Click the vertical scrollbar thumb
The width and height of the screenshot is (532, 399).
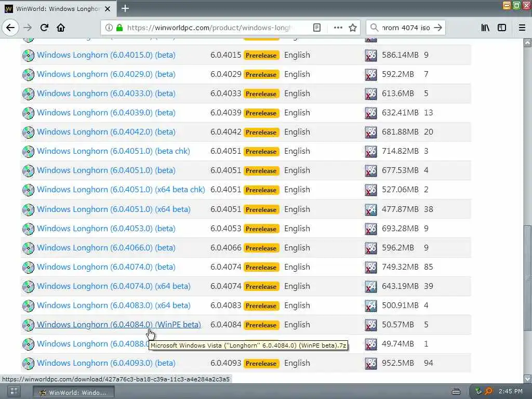528,278
